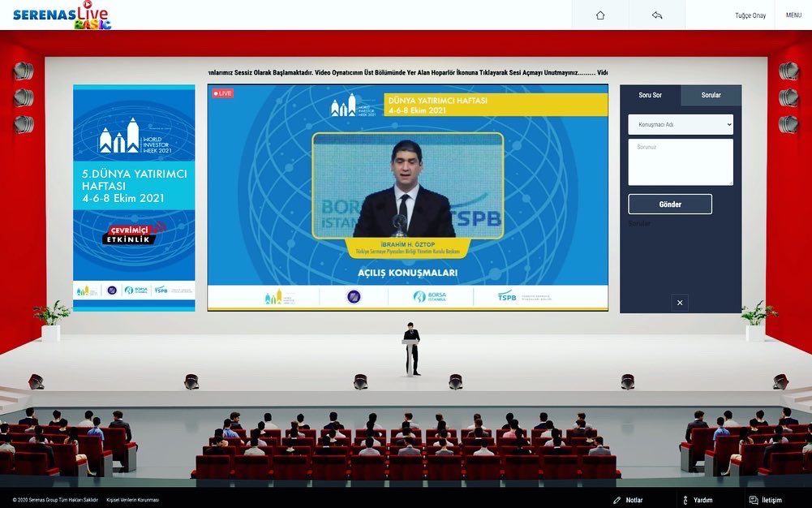Open the Konuşmacı Adı dropdown
Screen dimensions: 812x508
click(x=681, y=124)
